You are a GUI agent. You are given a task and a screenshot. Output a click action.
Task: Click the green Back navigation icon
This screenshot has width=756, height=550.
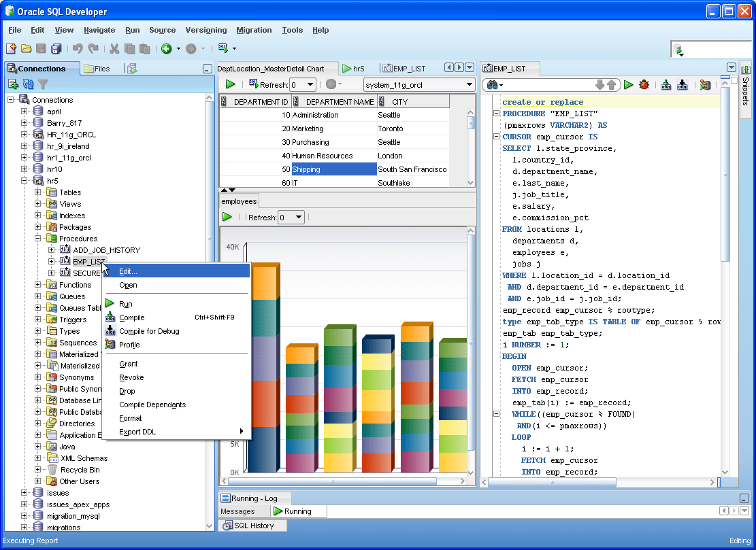pos(166,49)
